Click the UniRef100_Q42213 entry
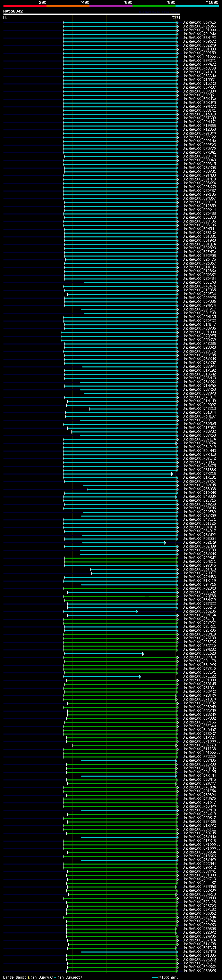Screen dimensions: 222x980 click(x=199, y=408)
